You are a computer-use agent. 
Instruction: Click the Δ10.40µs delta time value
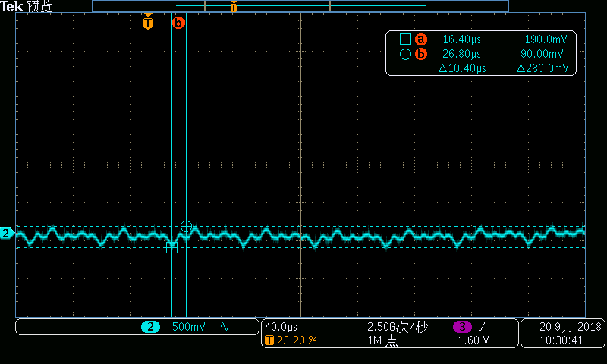tap(462, 68)
